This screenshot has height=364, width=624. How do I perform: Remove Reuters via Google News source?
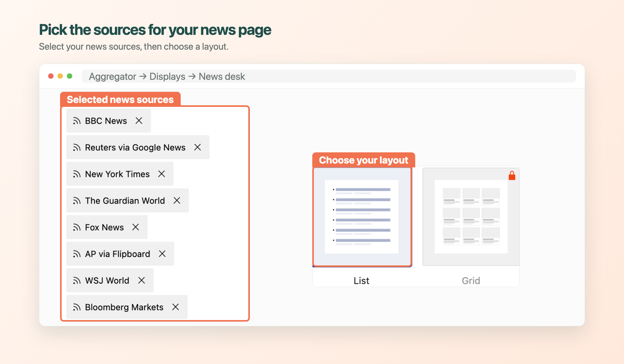[x=198, y=147]
